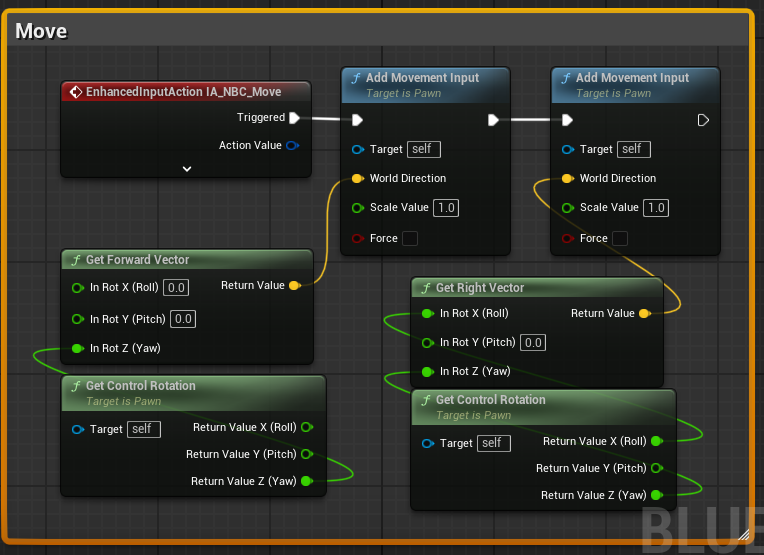Viewport: 764px width, 555px height.
Task: Click Return Value Y (Pitch) pin on right Get Control Rotation
Action: [657, 468]
